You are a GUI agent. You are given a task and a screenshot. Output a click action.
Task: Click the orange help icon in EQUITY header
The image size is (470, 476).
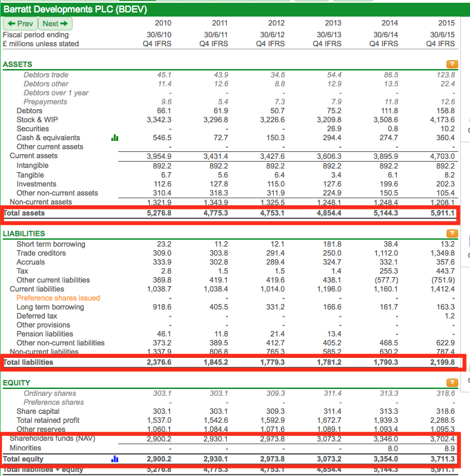coord(453,383)
